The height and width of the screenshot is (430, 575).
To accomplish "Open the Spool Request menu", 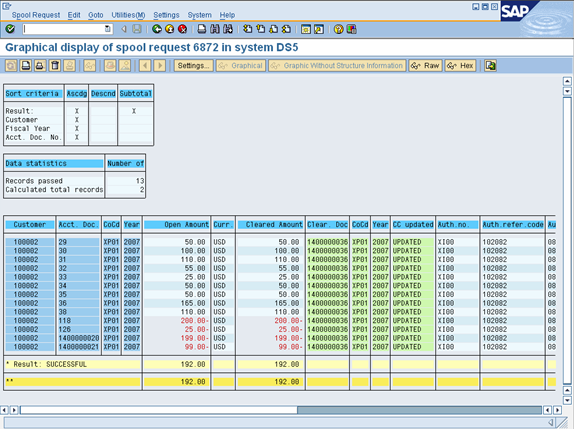I will pos(36,15).
